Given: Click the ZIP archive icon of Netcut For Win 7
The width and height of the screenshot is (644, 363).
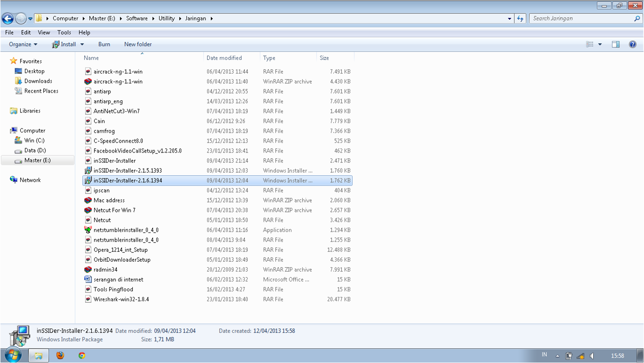Looking at the screenshot, I should click(x=88, y=210).
